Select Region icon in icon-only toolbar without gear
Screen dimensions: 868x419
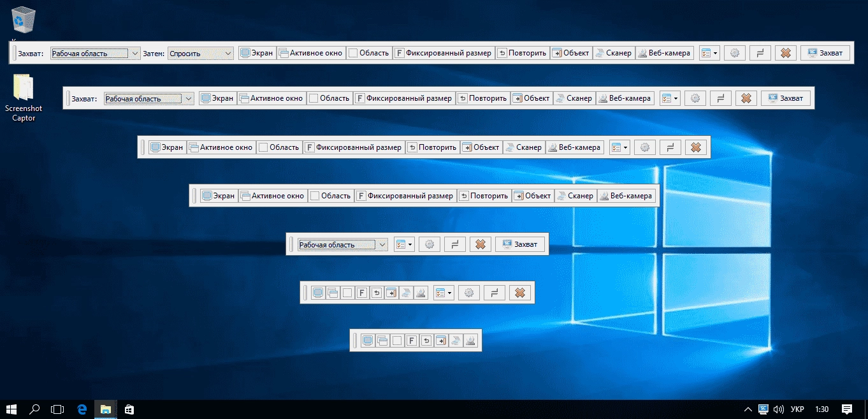point(397,340)
